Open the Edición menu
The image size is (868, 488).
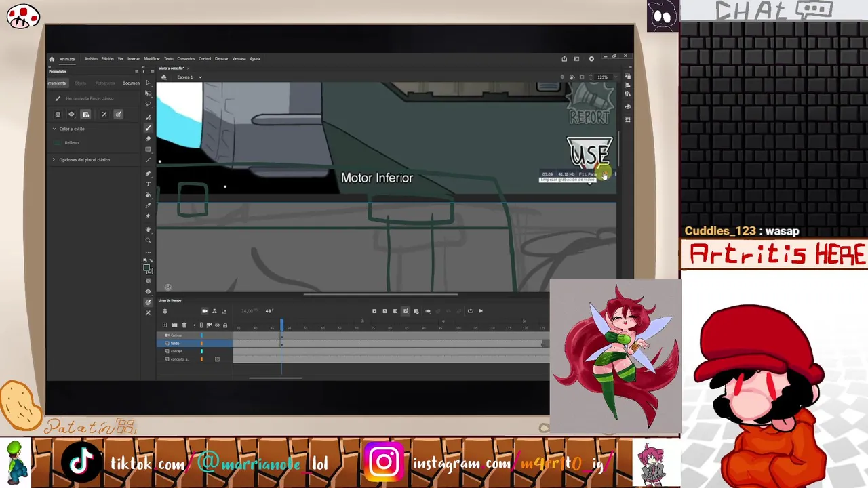click(x=108, y=59)
